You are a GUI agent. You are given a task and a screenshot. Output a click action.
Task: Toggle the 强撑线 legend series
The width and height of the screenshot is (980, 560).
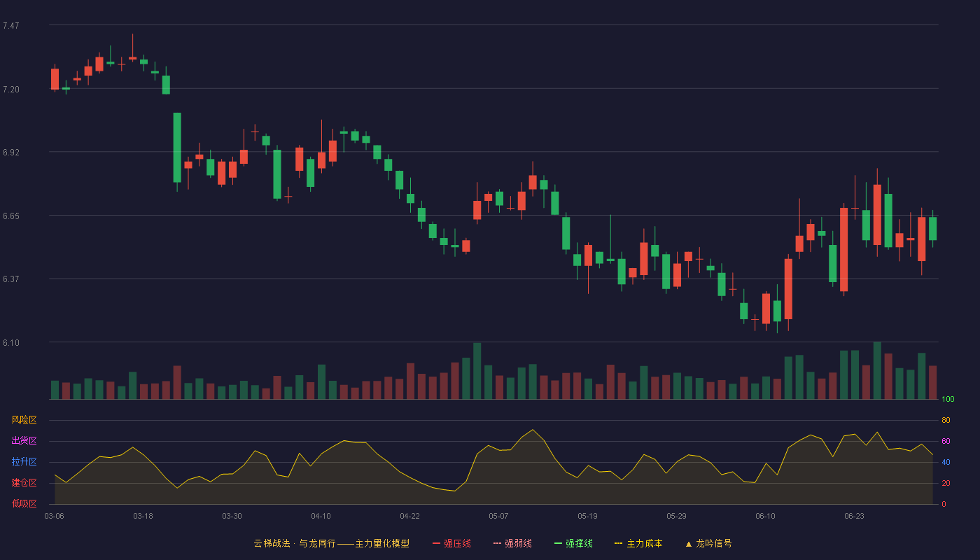(573, 543)
